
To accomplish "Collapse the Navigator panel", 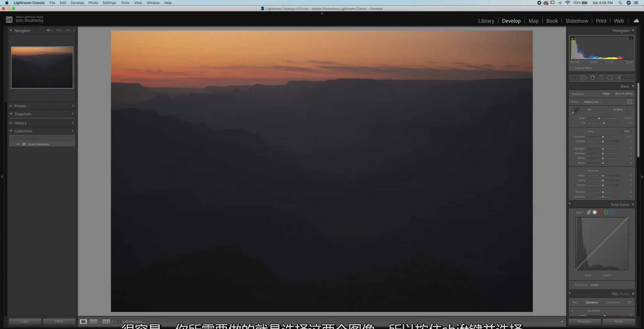I will point(11,31).
